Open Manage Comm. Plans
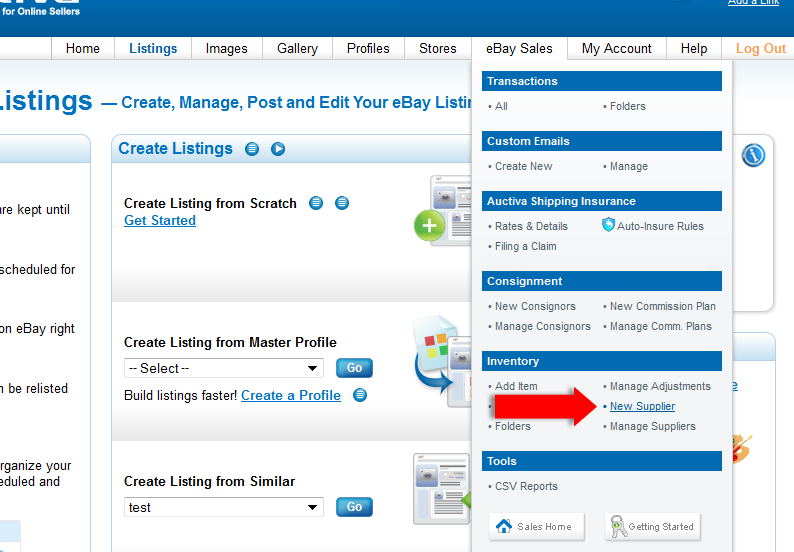Viewport: 794px width, 552px height. 661,327
